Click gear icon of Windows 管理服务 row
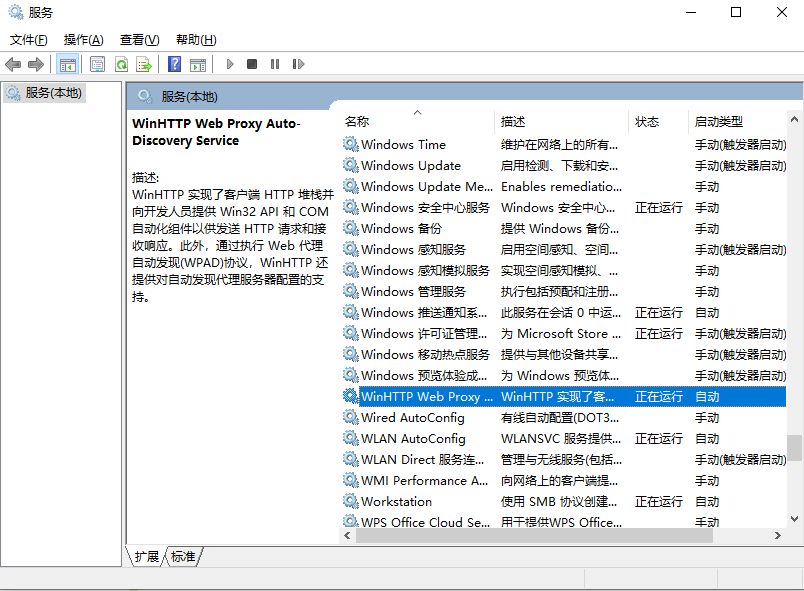The height and width of the screenshot is (591, 804). [x=351, y=292]
